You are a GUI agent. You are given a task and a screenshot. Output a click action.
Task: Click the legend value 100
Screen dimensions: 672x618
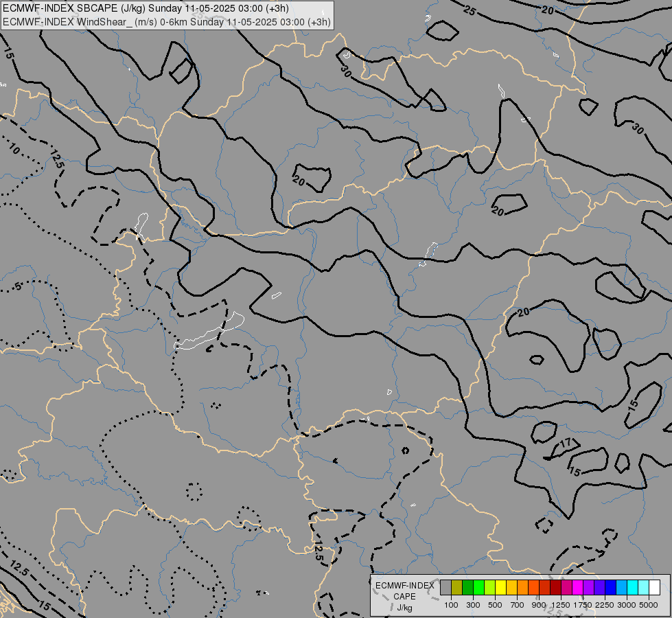pos(451,605)
